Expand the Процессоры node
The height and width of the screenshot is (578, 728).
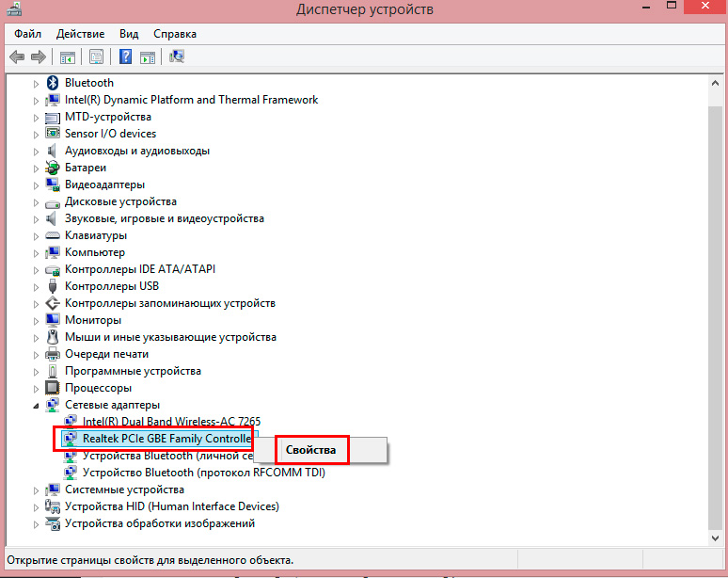[37, 388]
